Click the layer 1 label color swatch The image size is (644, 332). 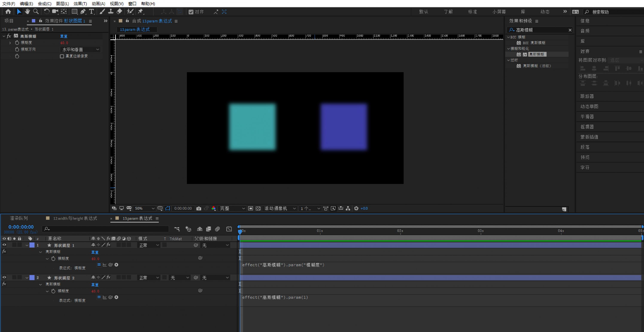[32, 245]
